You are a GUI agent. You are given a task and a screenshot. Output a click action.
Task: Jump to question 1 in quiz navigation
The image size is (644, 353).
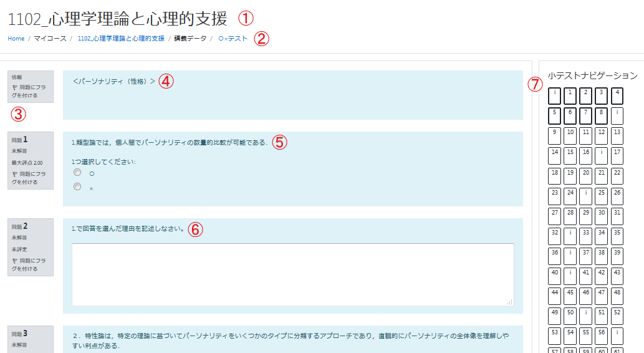pos(570,95)
